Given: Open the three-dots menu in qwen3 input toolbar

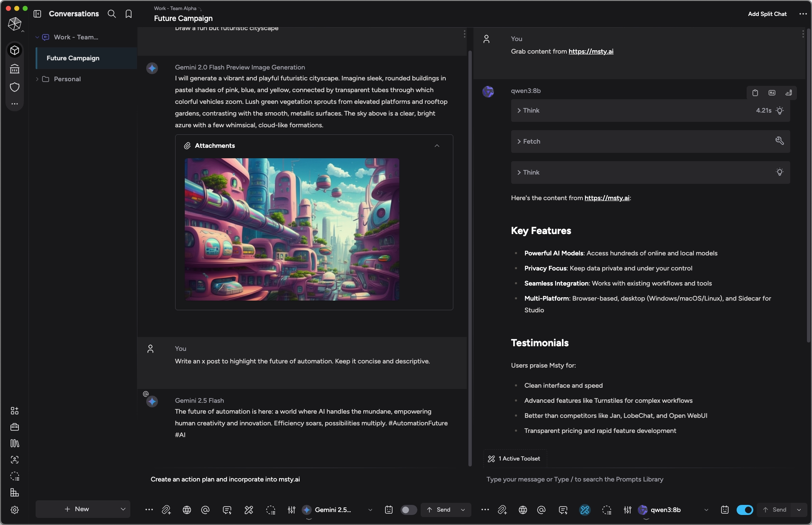Looking at the screenshot, I should [x=485, y=510].
